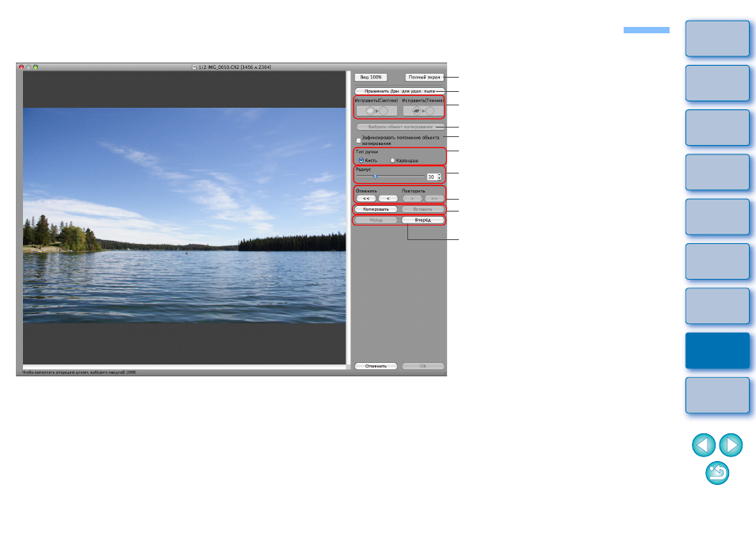Select the "Кисть" brush radio button
Viewport: 756px width, 534px height.
tap(361, 160)
